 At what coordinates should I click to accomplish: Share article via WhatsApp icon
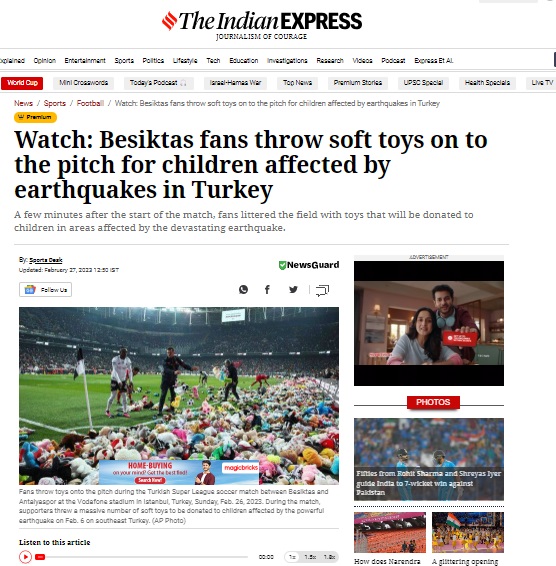pos(243,289)
